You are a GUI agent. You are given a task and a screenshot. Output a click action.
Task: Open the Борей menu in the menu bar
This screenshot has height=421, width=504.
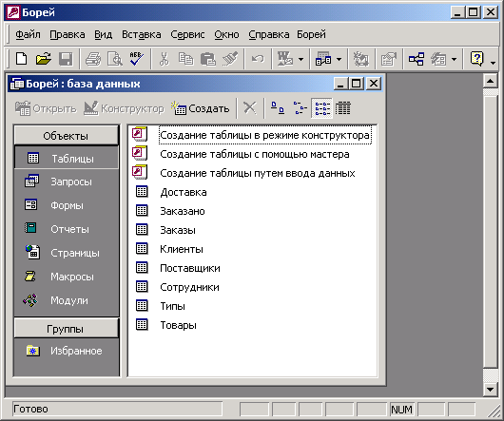click(x=311, y=34)
